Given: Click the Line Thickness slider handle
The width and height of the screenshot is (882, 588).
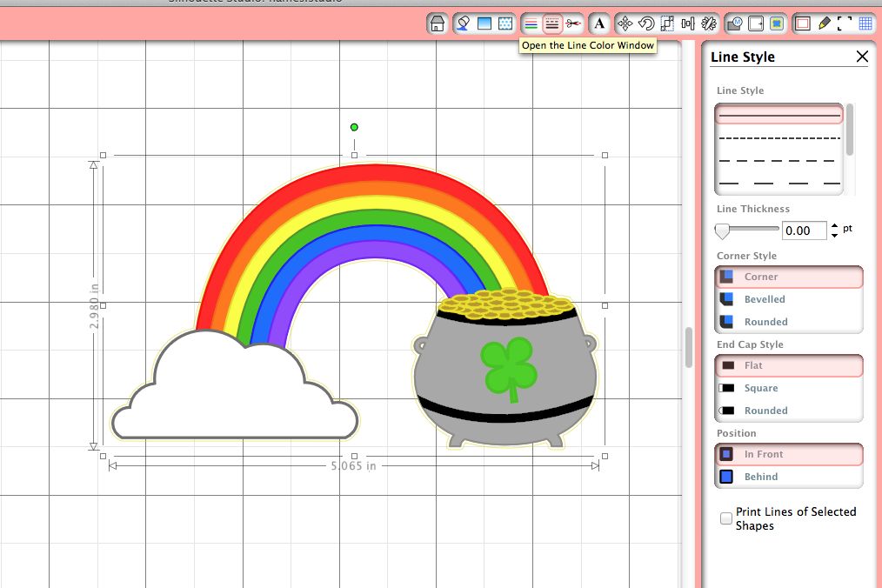Looking at the screenshot, I should pos(722,231).
